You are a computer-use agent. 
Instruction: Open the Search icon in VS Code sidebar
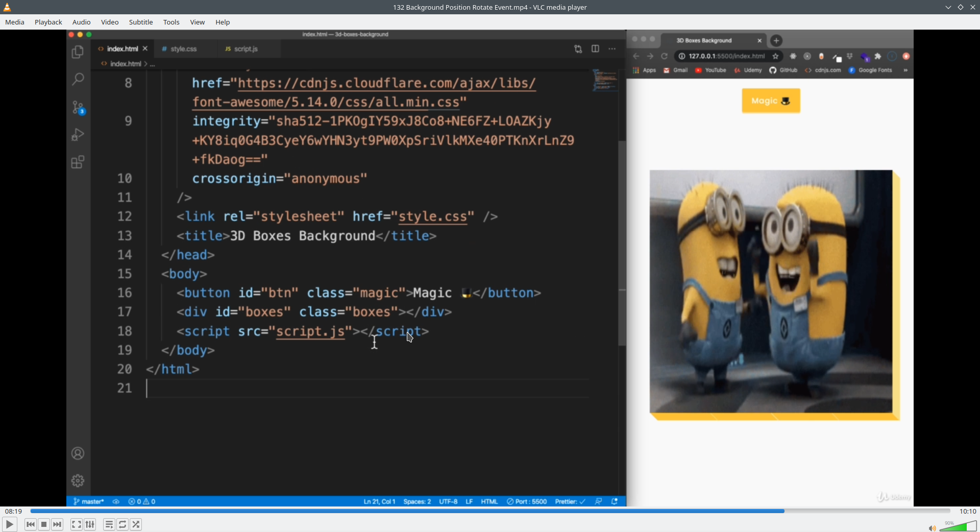(78, 79)
